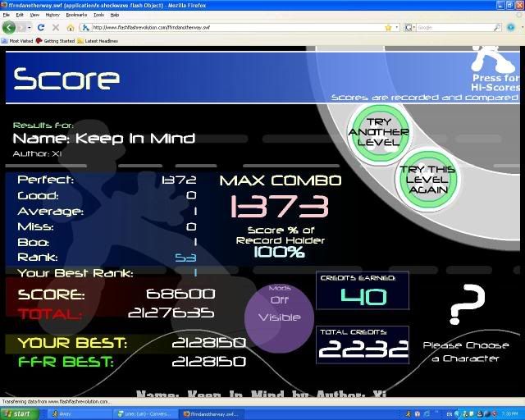Image resolution: width=525 pixels, height=420 pixels.
Task: Open the Tools menu
Action: tap(98, 15)
